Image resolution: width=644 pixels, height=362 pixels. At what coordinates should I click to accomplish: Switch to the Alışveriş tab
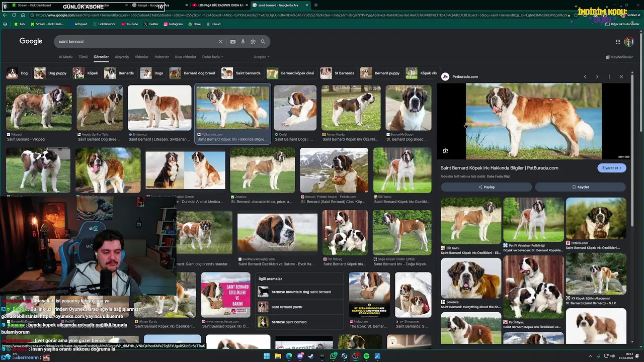pyautogui.click(x=122, y=57)
